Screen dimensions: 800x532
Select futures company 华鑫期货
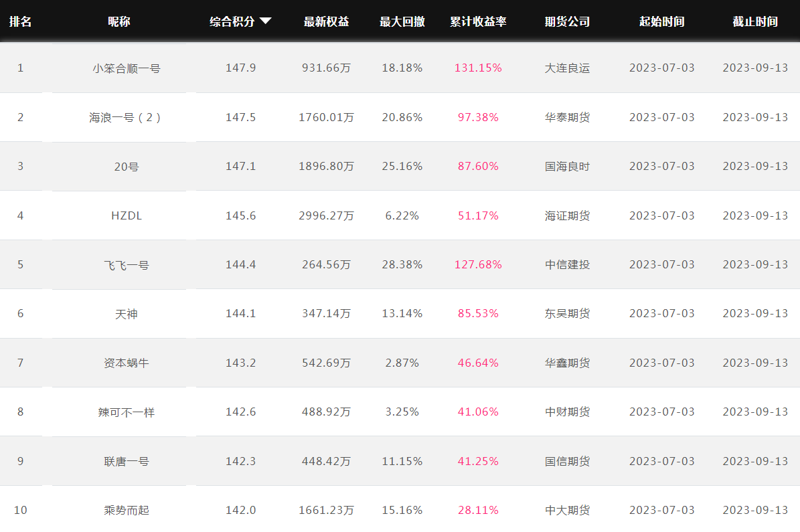point(567,363)
